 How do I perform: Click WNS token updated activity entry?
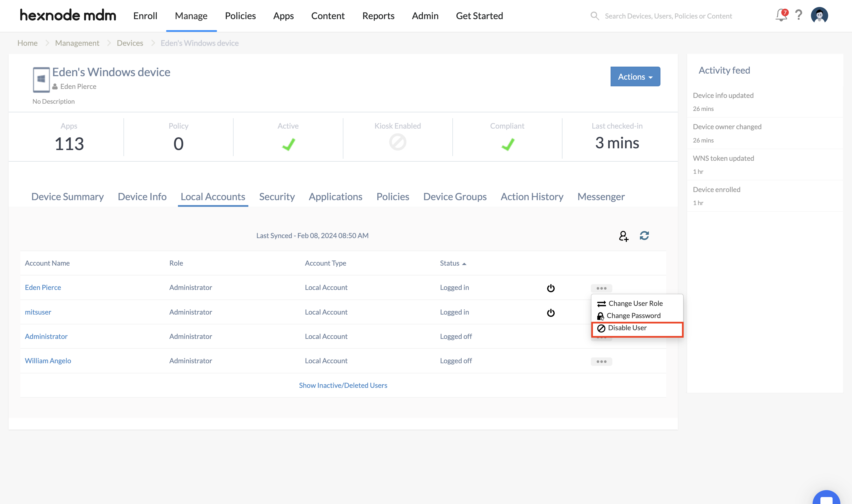click(765, 164)
